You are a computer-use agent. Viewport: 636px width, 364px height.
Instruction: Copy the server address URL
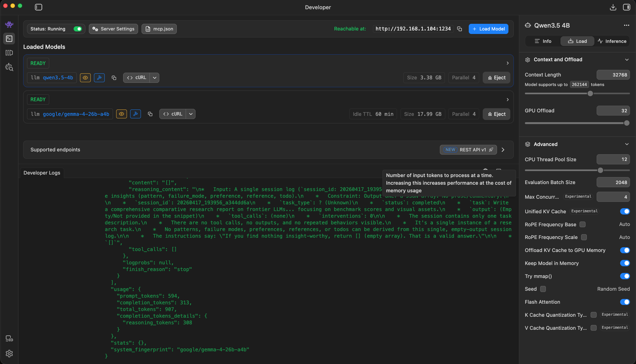pos(459,29)
